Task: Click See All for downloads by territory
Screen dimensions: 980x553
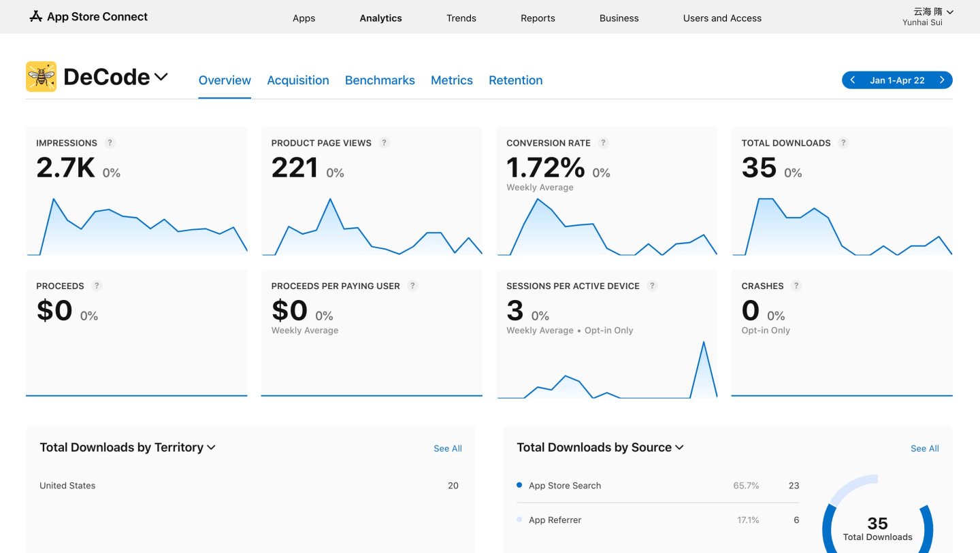Action: (447, 448)
